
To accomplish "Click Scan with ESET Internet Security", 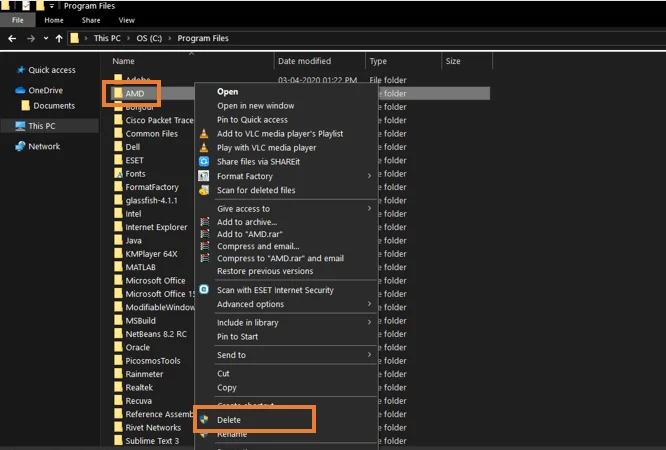I will pos(275,290).
